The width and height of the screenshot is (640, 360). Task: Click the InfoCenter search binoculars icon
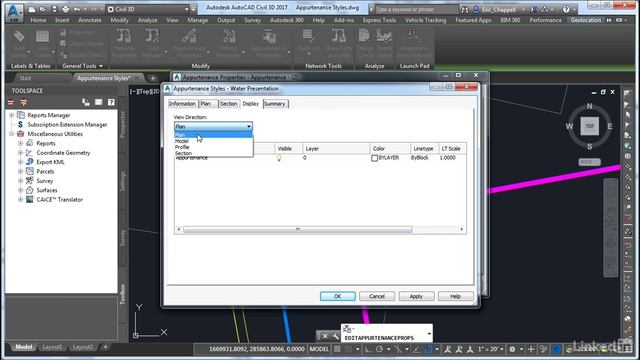click(464, 9)
